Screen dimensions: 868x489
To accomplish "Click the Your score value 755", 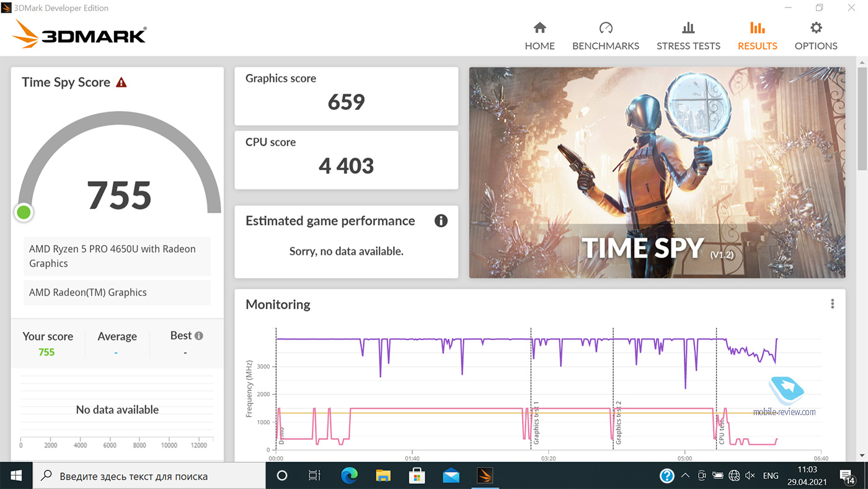I will pos(46,352).
